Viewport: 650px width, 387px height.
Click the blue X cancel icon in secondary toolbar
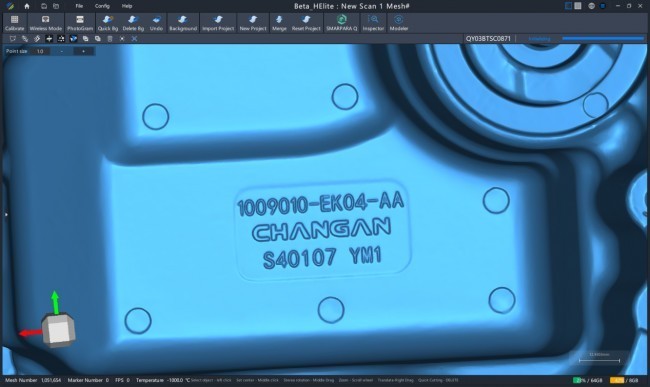tap(134, 39)
